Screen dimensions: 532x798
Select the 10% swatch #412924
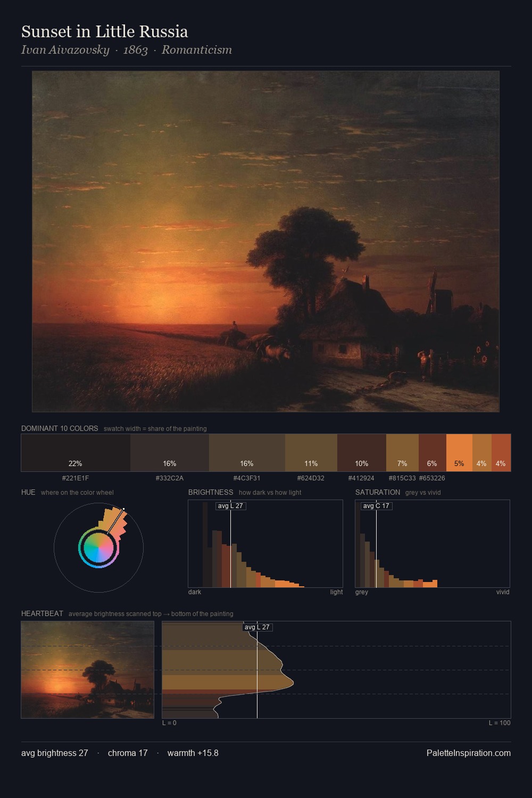(x=362, y=453)
